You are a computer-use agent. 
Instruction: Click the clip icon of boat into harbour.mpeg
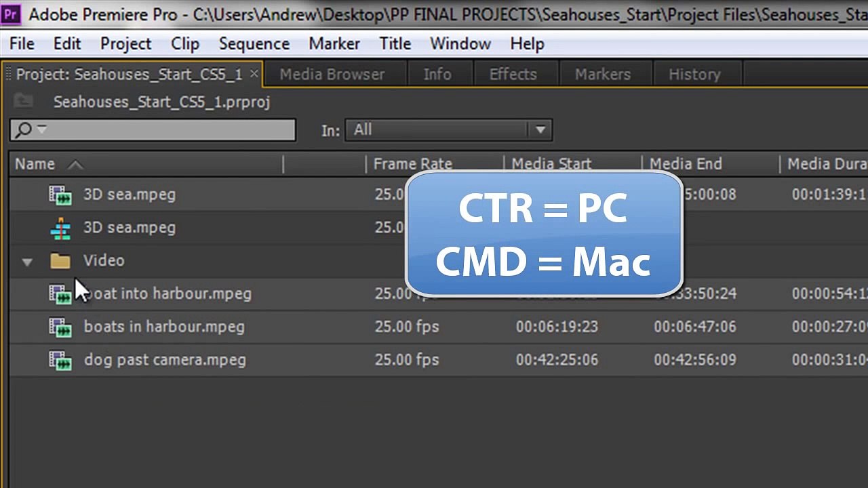tap(60, 294)
